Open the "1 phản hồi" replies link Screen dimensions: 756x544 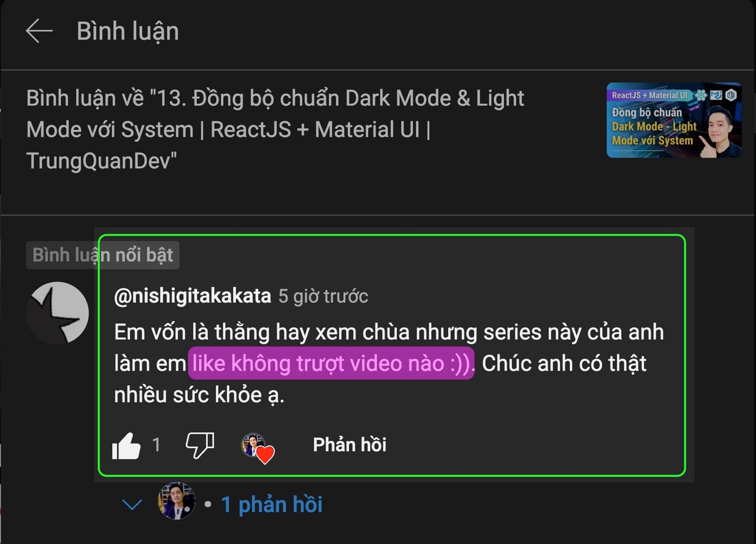272,504
